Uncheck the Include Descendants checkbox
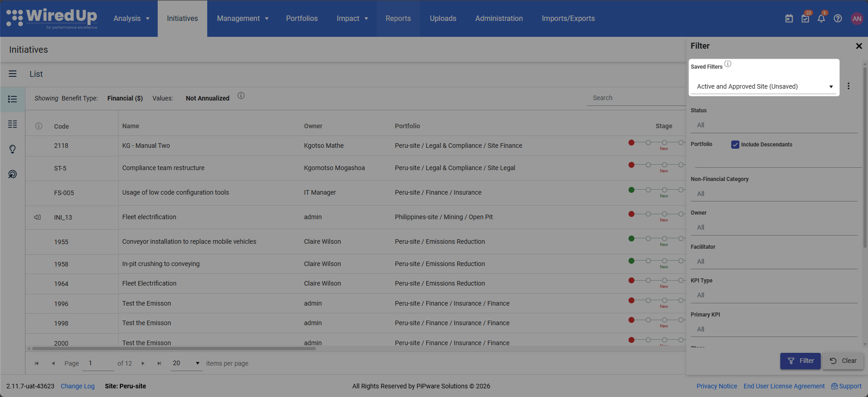Image resolution: width=868 pixels, height=397 pixels. tap(735, 145)
